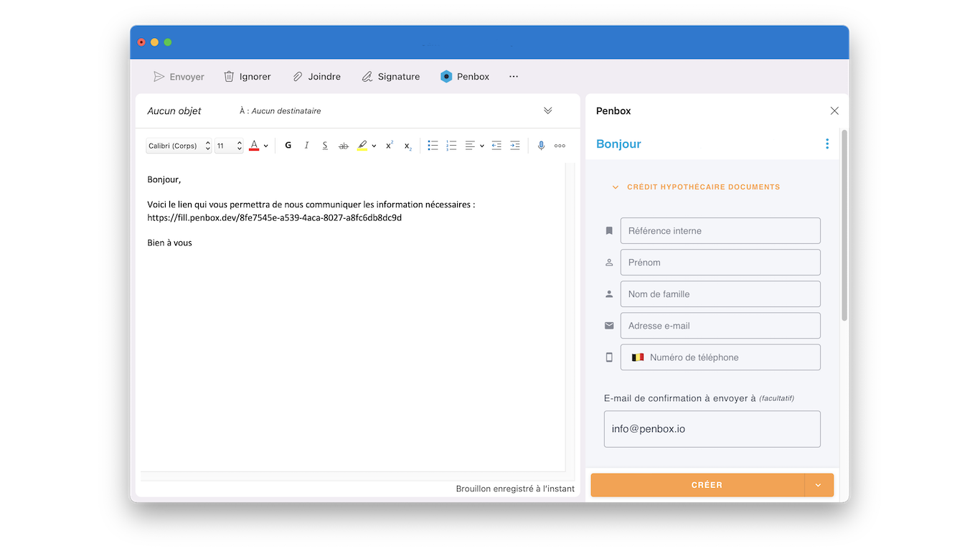The height and width of the screenshot is (551, 980).
Task: Toggle italic formatting
Action: (306, 146)
